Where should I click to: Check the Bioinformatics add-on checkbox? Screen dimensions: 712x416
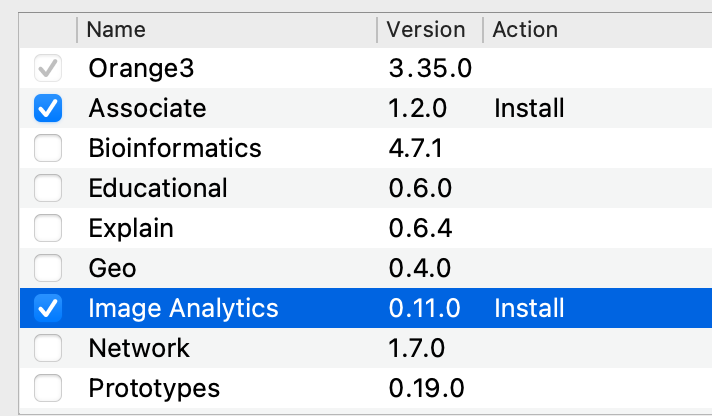coord(48,148)
